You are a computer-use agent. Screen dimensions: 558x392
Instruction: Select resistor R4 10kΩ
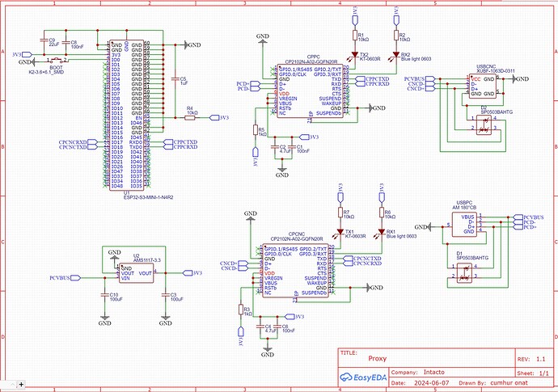click(x=190, y=118)
